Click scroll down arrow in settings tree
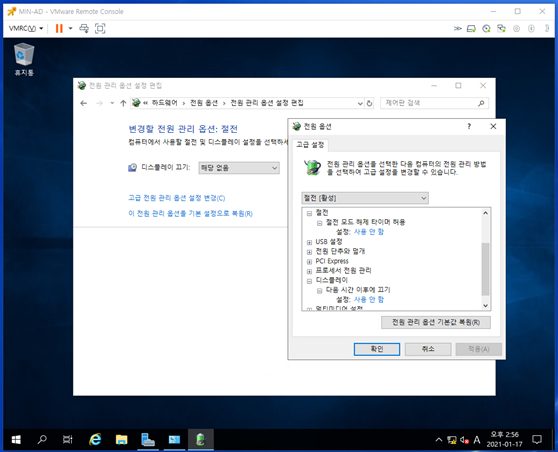This screenshot has width=558, height=452. tap(485, 305)
